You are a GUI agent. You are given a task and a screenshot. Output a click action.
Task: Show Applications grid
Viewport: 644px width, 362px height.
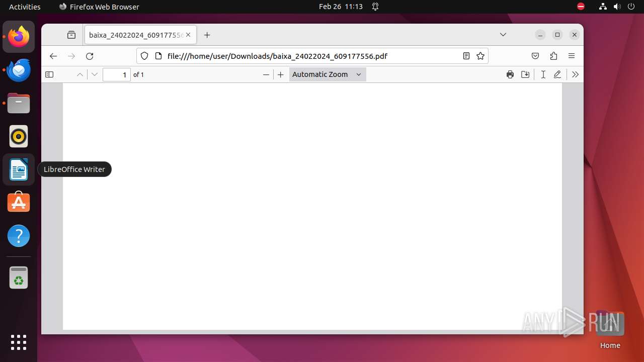[x=19, y=342]
